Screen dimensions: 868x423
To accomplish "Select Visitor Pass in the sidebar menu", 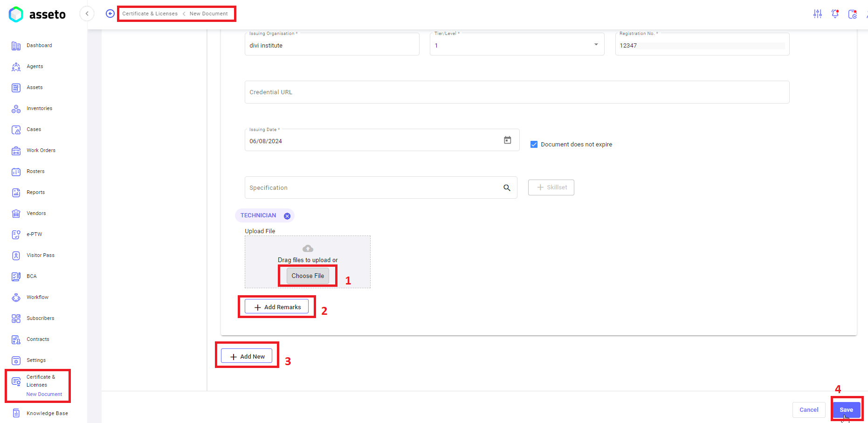I will pyautogui.click(x=41, y=256).
